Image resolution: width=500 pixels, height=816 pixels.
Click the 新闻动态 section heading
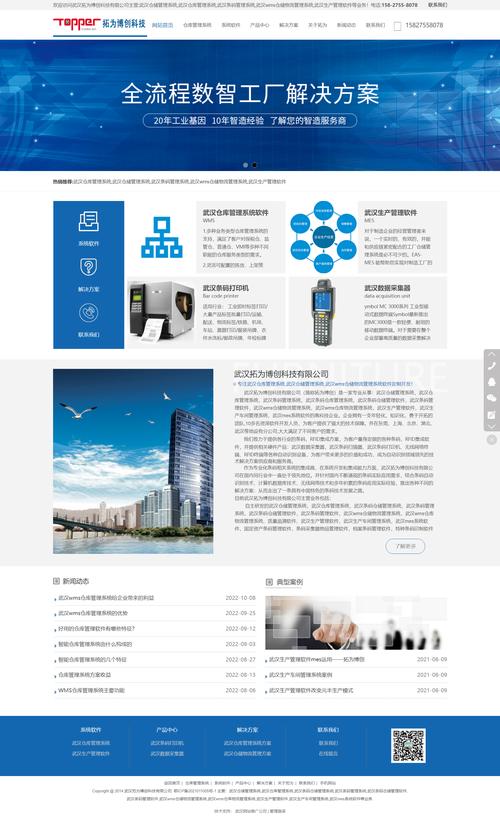click(76, 581)
